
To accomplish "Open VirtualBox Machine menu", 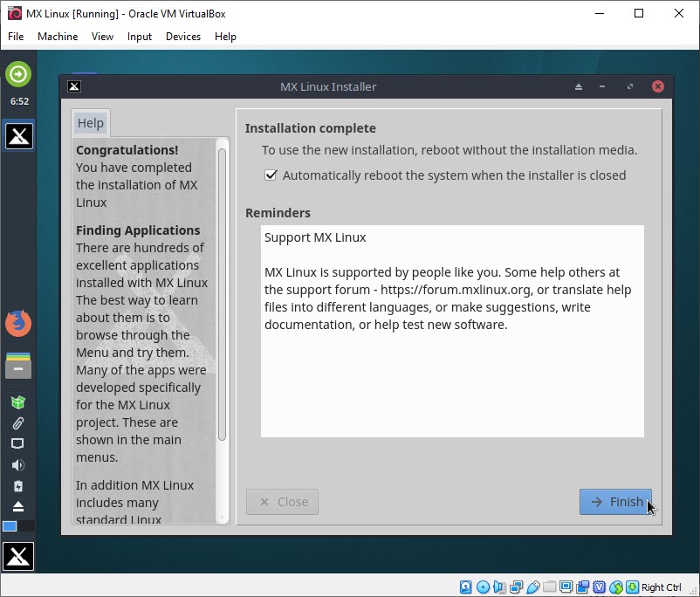I will pyautogui.click(x=58, y=37).
